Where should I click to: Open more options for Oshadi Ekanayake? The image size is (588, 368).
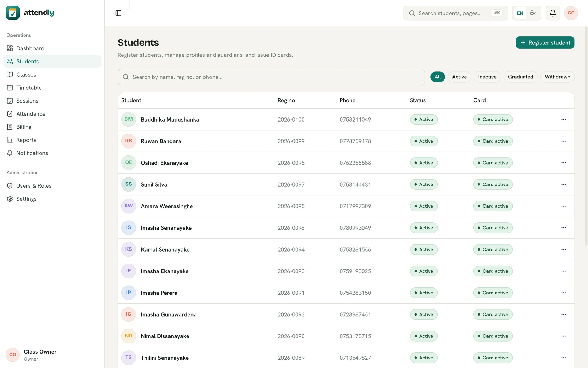coord(564,163)
